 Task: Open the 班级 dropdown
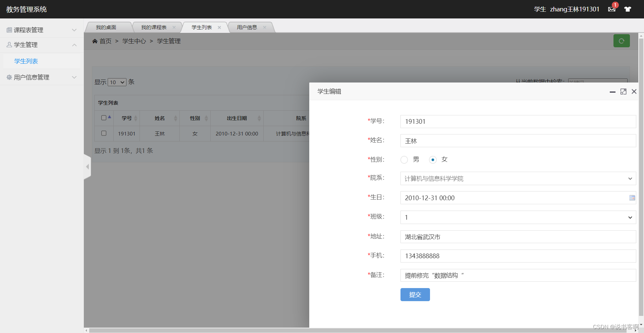tap(518, 217)
